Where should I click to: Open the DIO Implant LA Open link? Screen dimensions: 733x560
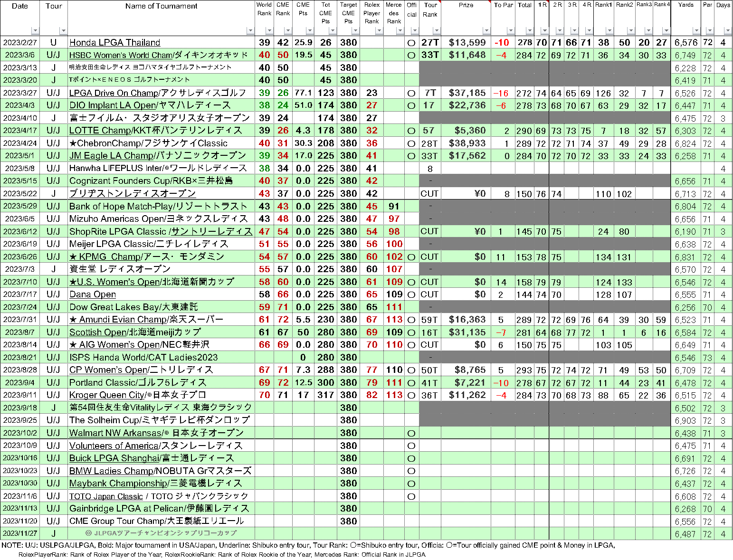click(113, 105)
